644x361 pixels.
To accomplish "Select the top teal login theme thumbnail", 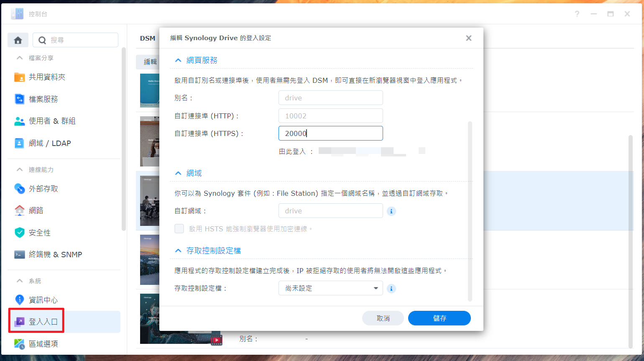I will 150,91.
